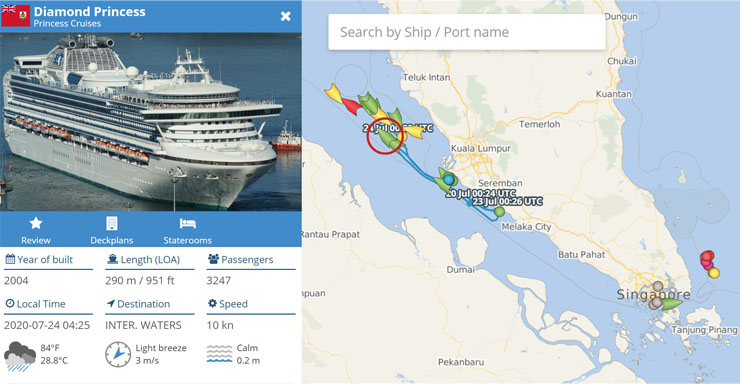
Task: Click the rain cloud weather icon
Action: click(x=20, y=356)
